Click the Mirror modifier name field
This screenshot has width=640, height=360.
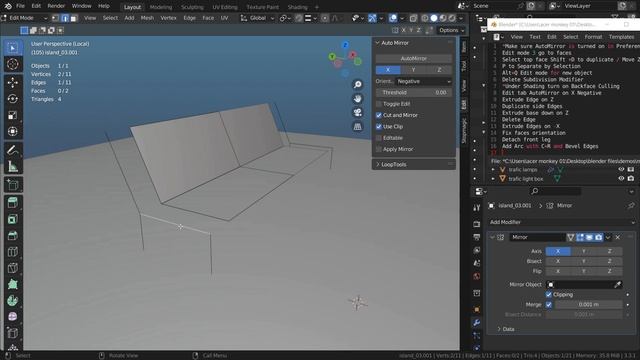tap(537, 237)
